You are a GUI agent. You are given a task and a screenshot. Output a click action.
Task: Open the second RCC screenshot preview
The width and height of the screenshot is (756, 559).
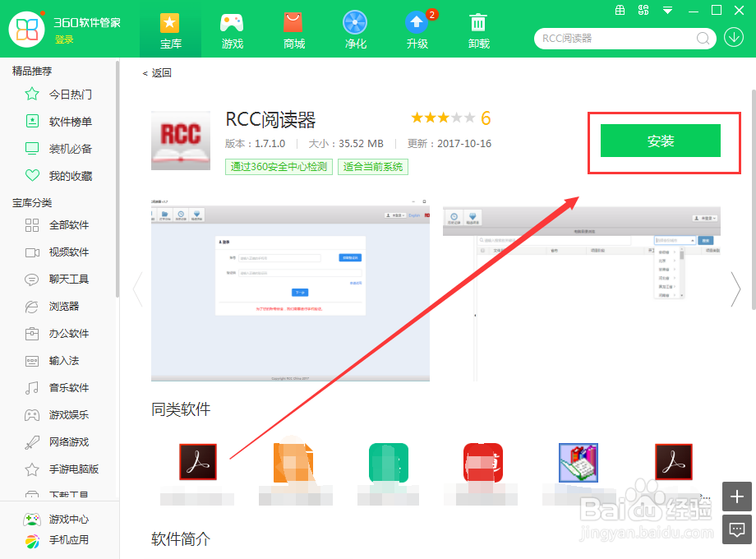point(582,294)
